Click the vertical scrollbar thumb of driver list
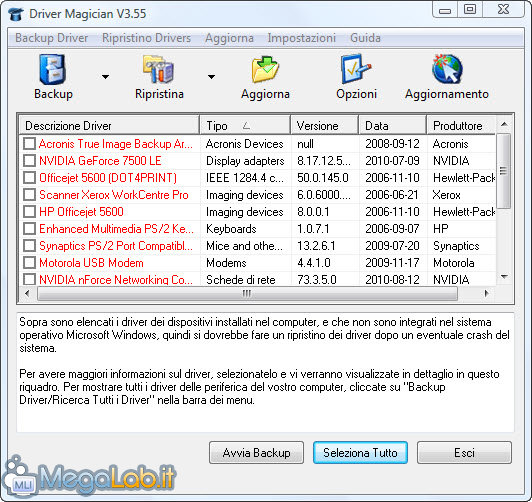Screen dimensions: 532x502 [504, 171]
